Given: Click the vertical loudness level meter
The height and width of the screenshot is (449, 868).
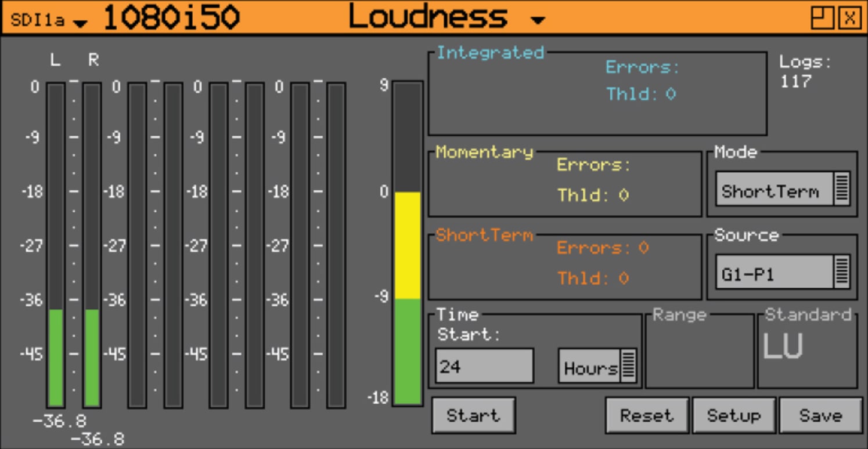Looking at the screenshot, I should [406, 244].
